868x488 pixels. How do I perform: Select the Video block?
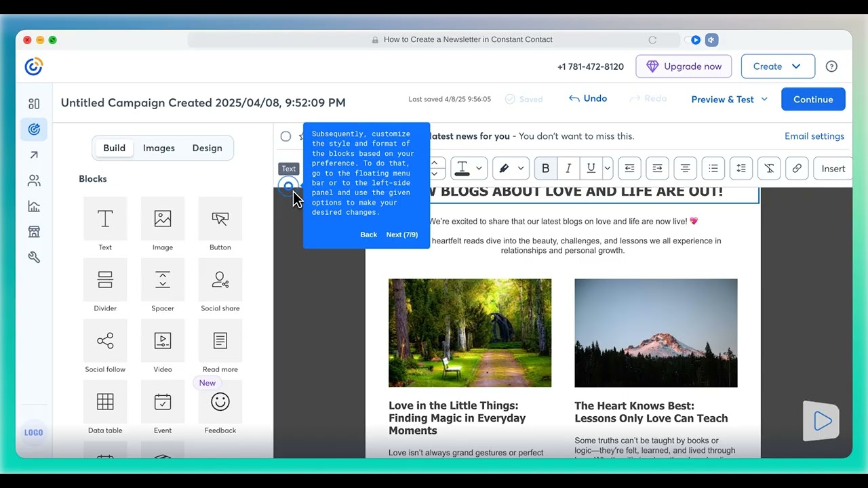click(163, 346)
